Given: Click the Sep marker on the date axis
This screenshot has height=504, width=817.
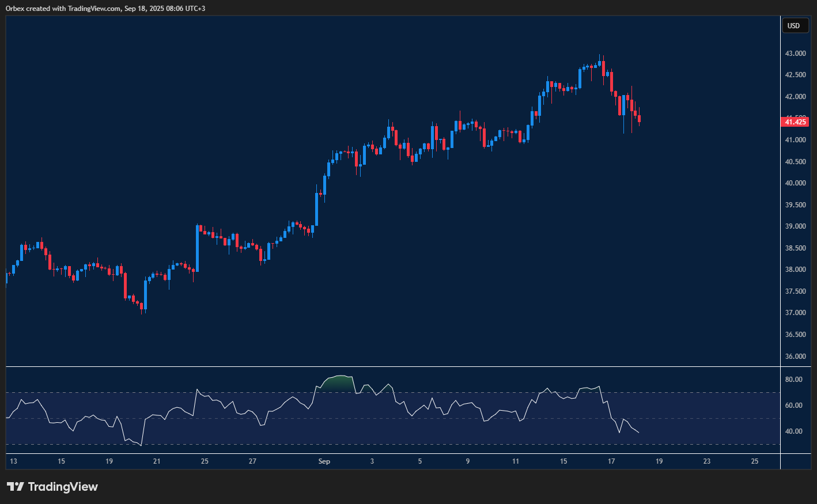Looking at the screenshot, I should pos(324,461).
